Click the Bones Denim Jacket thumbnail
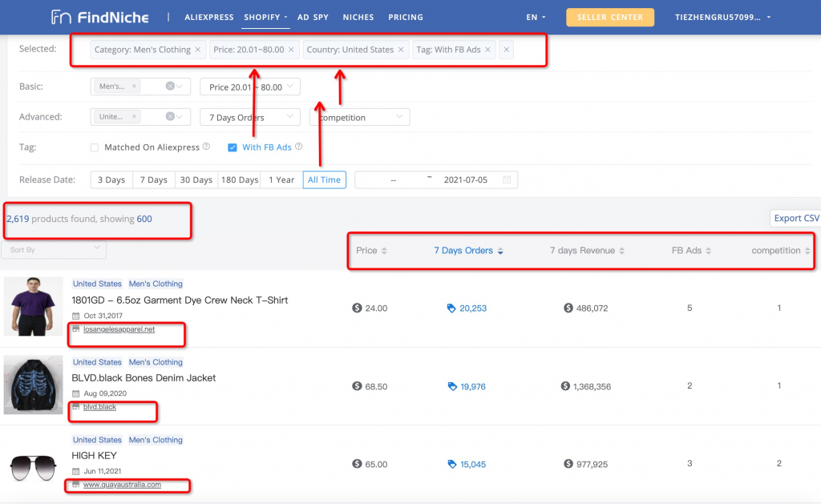Viewport: 821px width, 504px height. coord(33,385)
